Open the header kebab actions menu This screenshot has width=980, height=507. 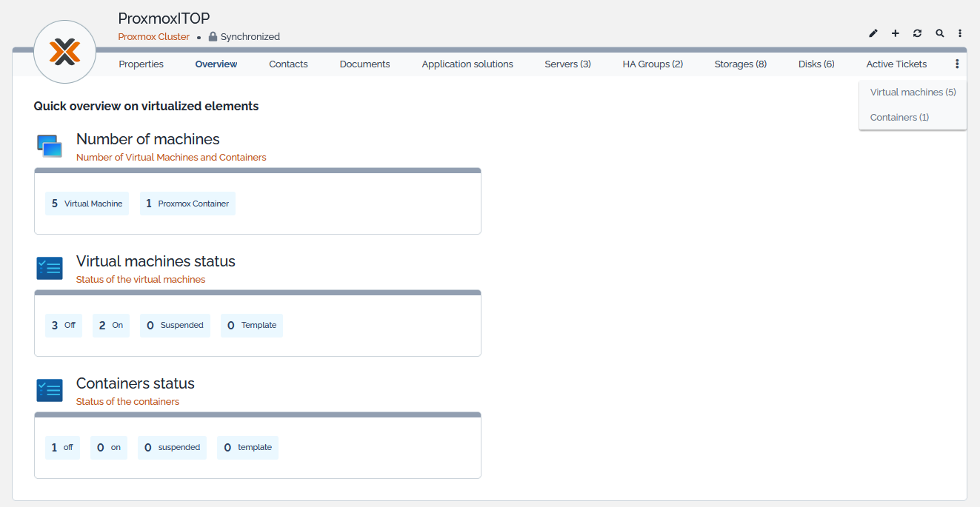(x=960, y=33)
